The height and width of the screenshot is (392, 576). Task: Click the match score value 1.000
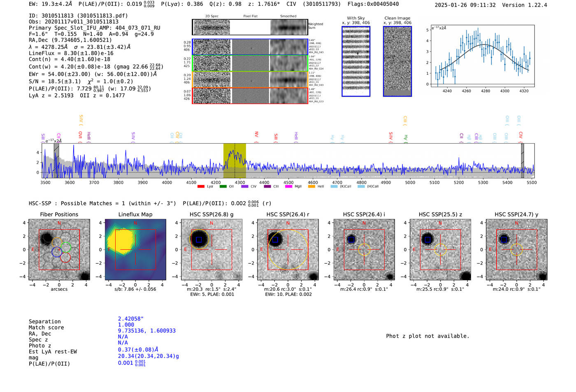126,325
